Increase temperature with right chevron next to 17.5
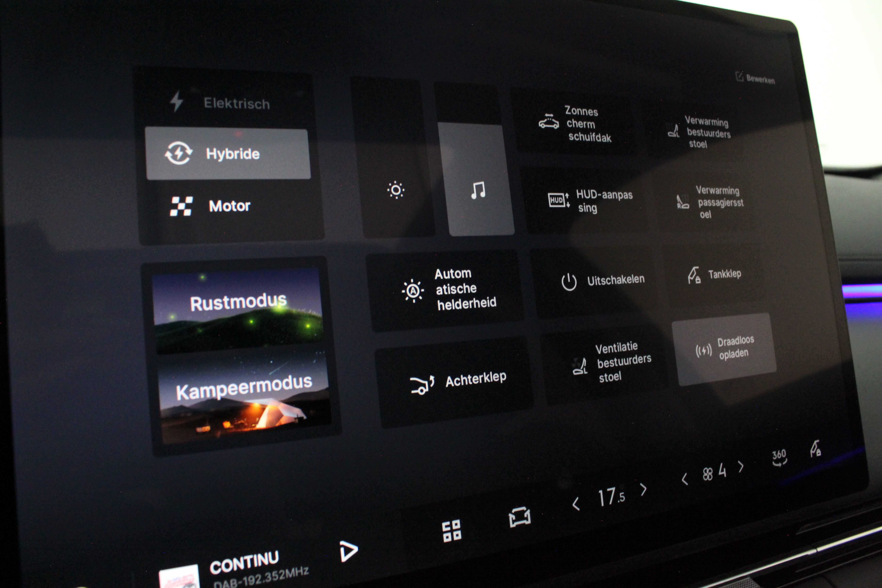Viewport: 882px width, 588px height. (643, 489)
